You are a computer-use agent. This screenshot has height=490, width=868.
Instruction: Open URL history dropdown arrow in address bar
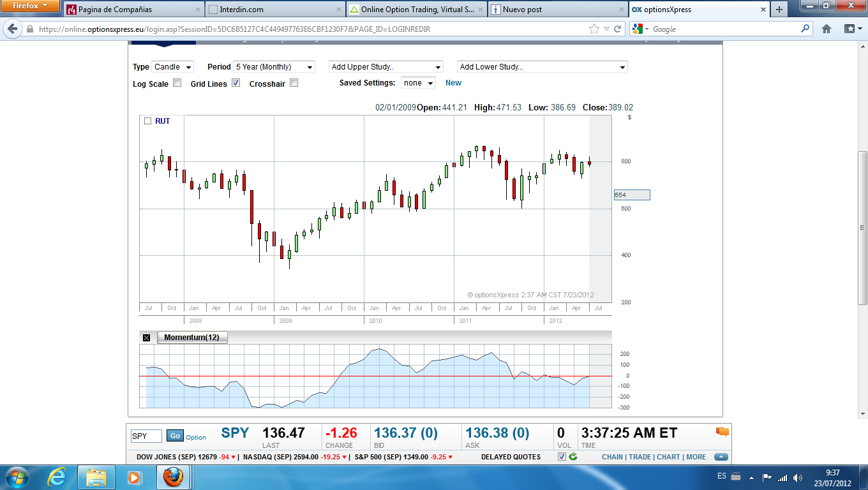606,29
